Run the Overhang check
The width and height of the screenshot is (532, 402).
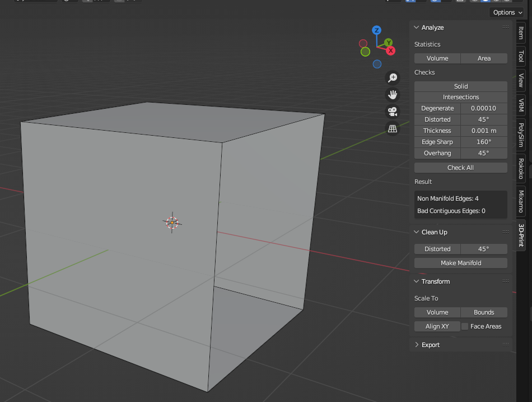coord(437,153)
